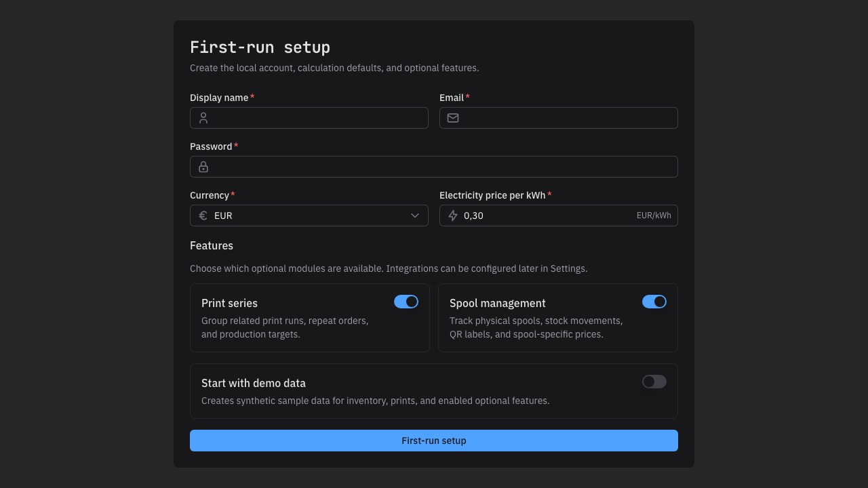
Task: Click the Features section heading
Action: point(212,245)
